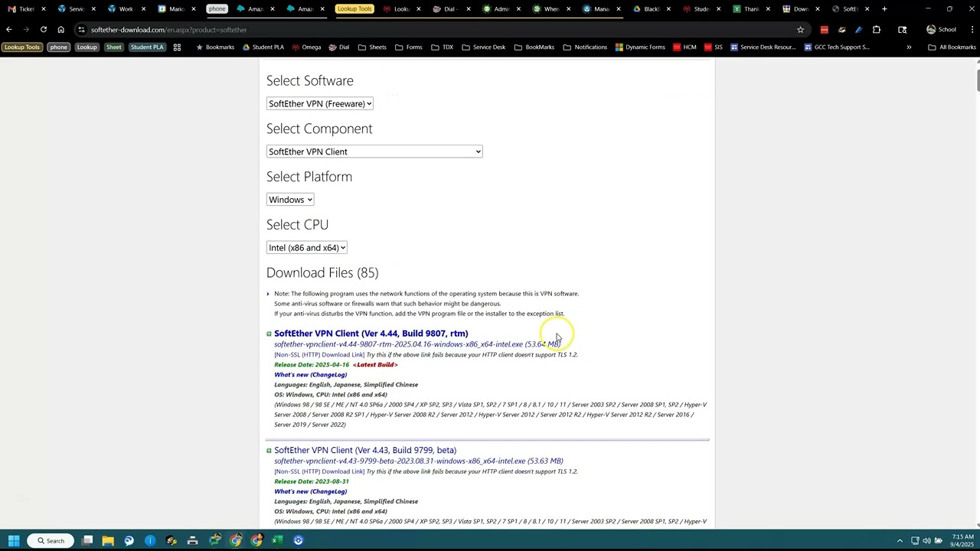Open the Extensions puzzle icon

pos(877,30)
